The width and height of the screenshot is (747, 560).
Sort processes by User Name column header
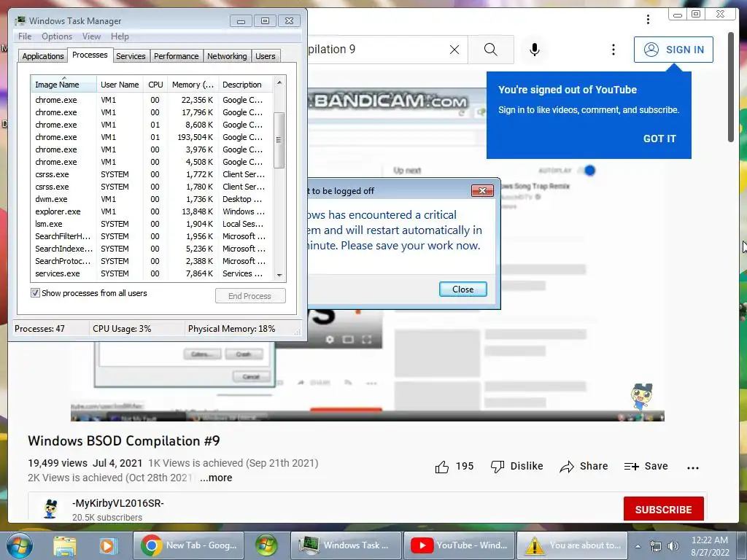120,85
